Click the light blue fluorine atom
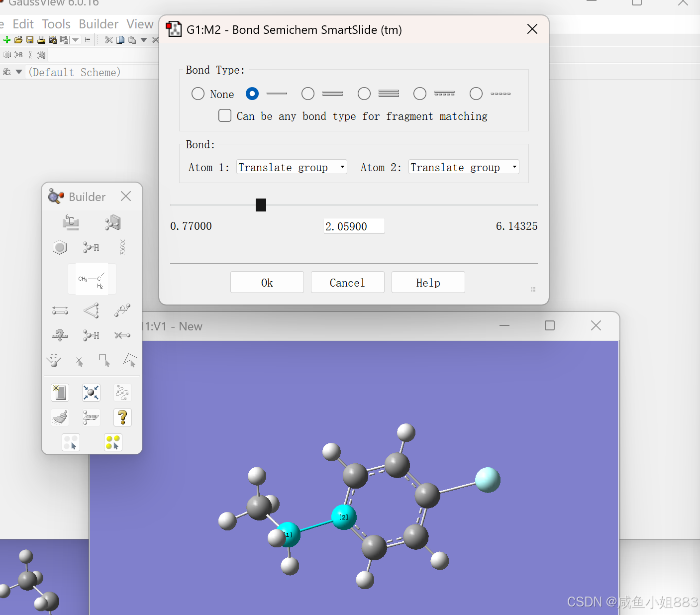 (488, 480)
